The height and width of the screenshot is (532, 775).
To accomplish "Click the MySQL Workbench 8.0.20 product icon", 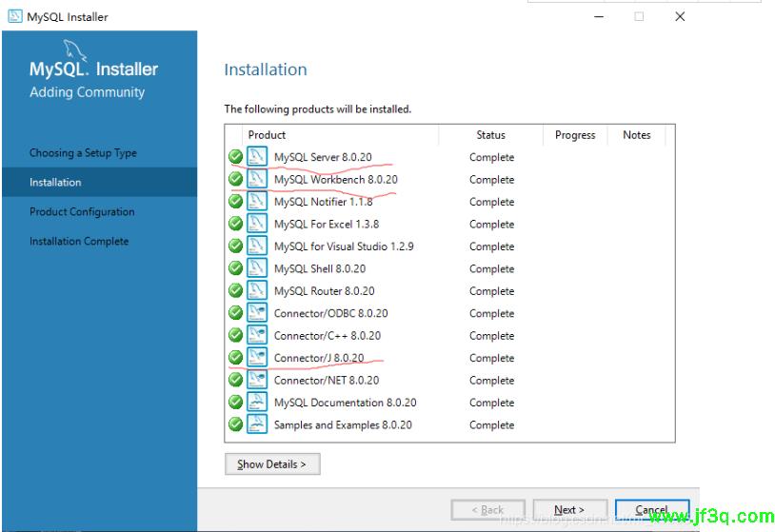I will [257, 179].
